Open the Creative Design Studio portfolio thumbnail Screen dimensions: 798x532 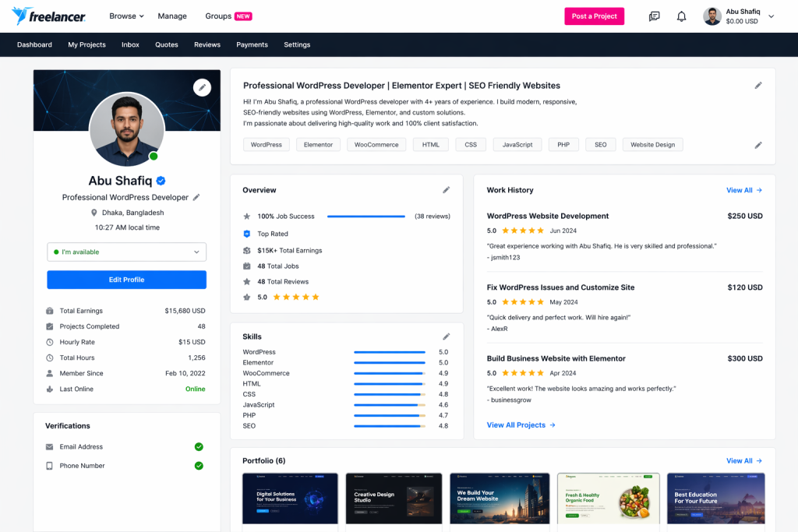[394, 499]
